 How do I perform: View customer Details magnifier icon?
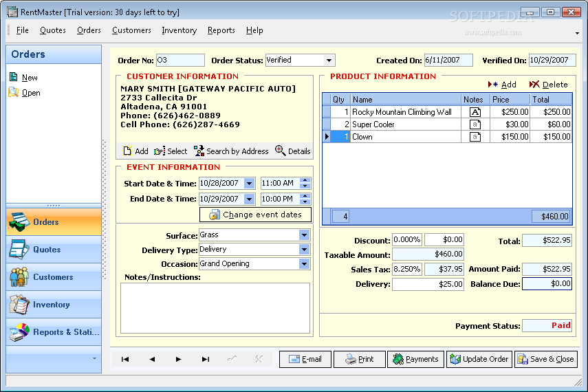pyautogui.click(x=280, y=151)
